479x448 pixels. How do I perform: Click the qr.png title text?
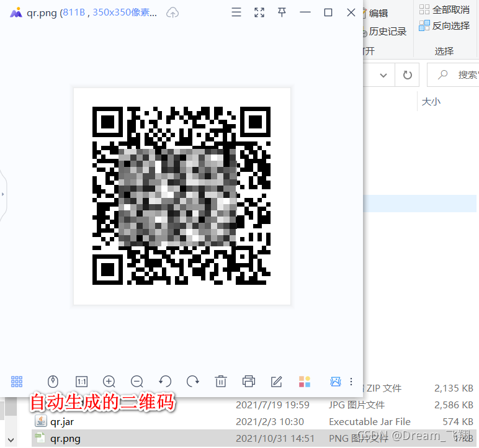42,13
